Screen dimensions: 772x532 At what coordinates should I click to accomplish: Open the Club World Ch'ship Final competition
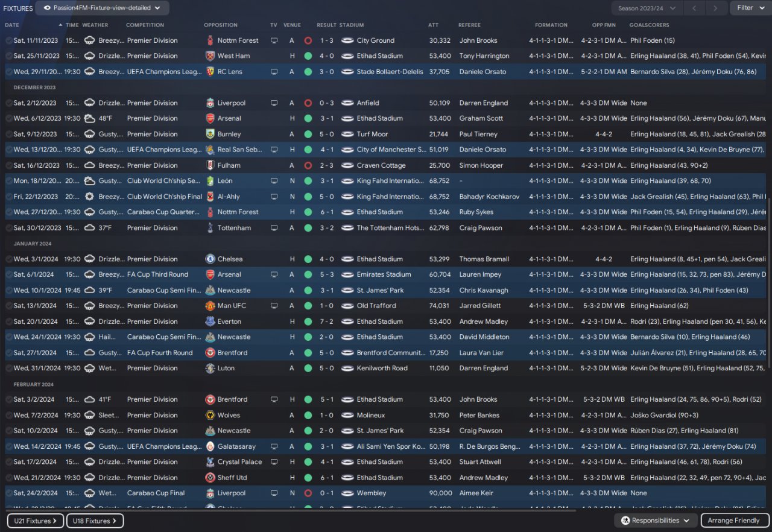pos(165,197)
